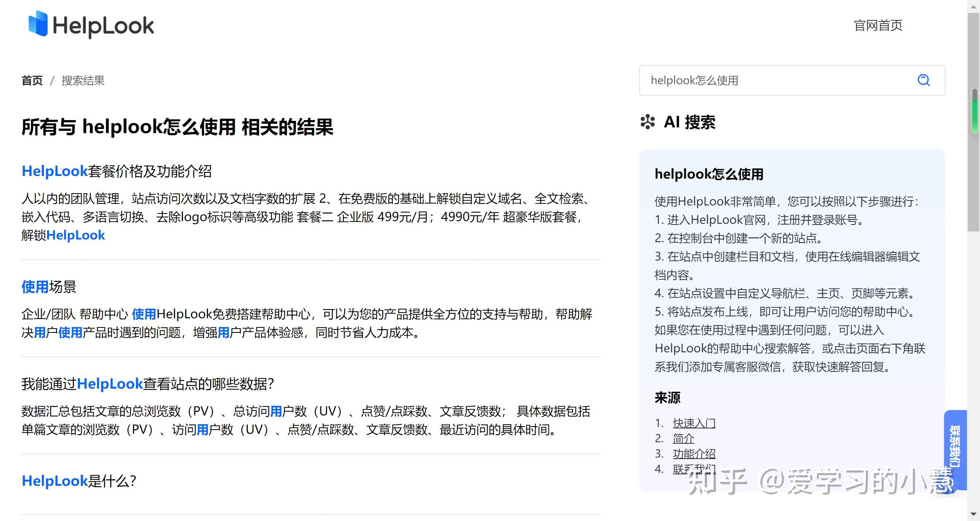Screen dimensions: 980x521
Task: Click the AI 搜索 heading text
Action: [x=689, y=122]
